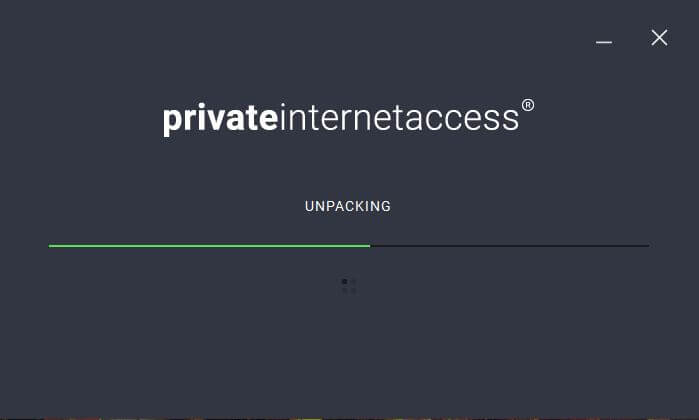This screenshot has height=420, width=699.
Task: Click the registered trademark symbol
Action: [528, 105]
